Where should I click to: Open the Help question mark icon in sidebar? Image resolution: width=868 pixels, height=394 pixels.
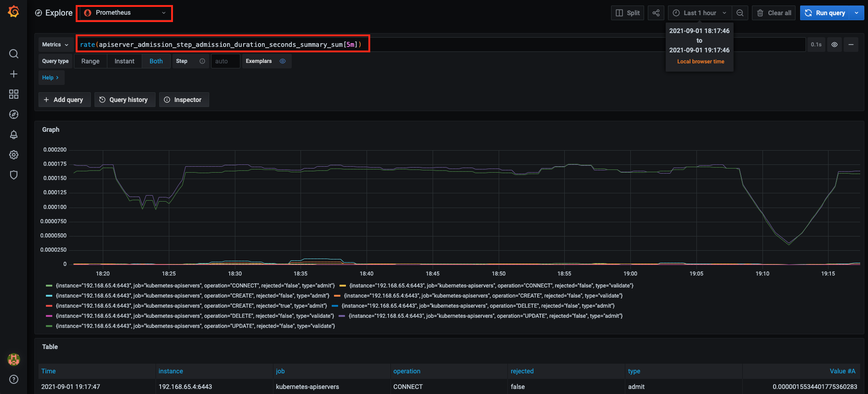tap(14, 379)
